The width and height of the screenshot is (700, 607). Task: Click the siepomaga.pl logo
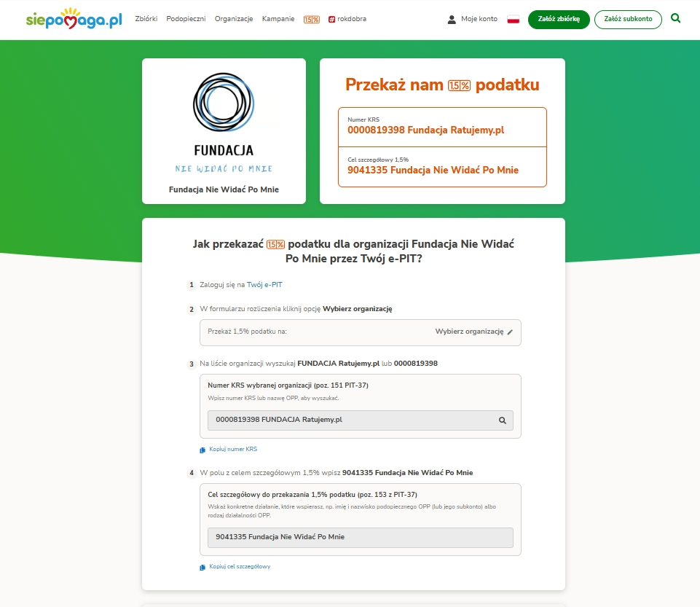(x=73, y=19)
